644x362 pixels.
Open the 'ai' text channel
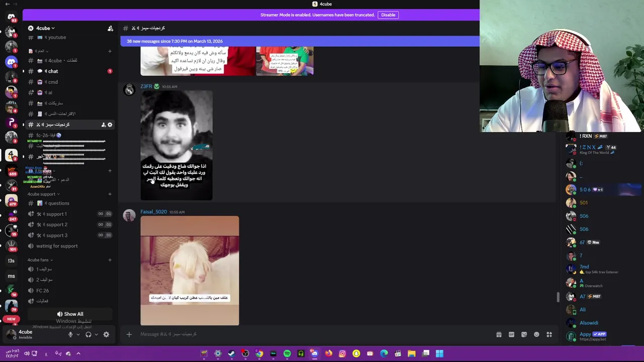pos(70,93)
